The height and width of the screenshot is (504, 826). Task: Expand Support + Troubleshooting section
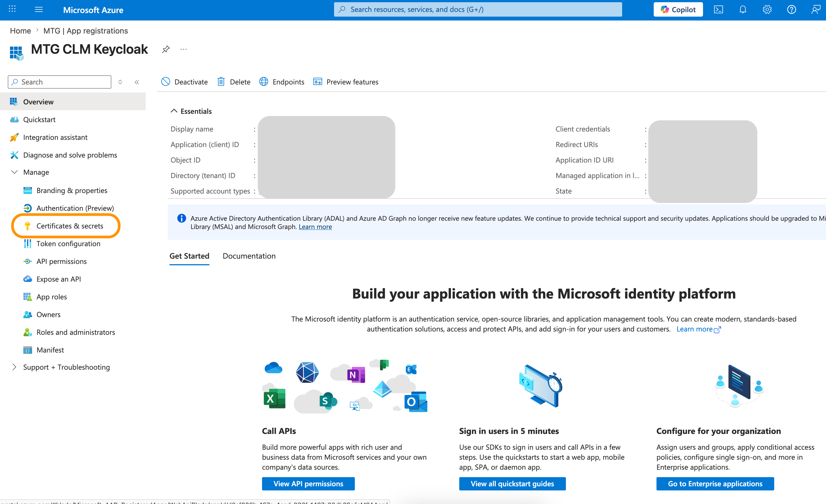pyautogui.click(x=14, y=367)
